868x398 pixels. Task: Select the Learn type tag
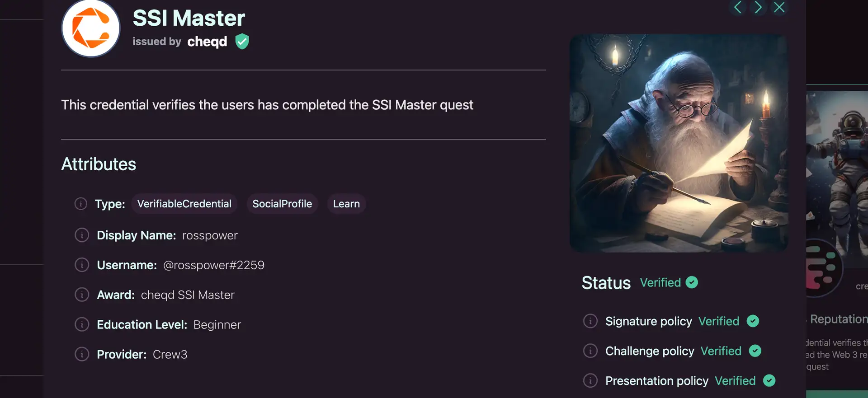pos(346,204)
